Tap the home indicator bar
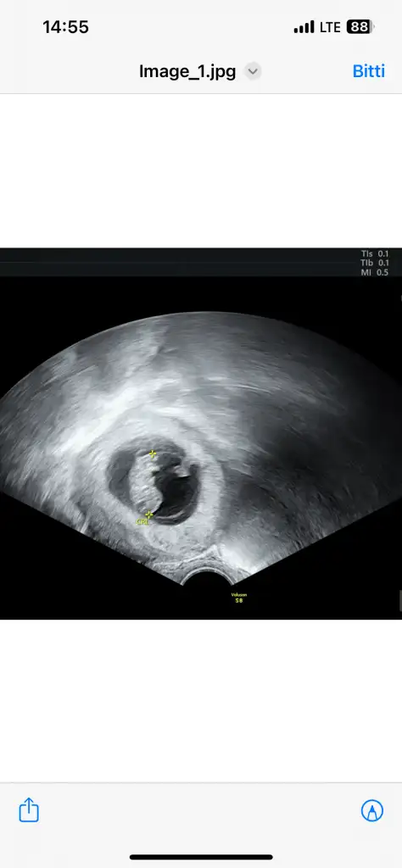The height and width of the screenshot is (868, 402). [x=201, y=858]
